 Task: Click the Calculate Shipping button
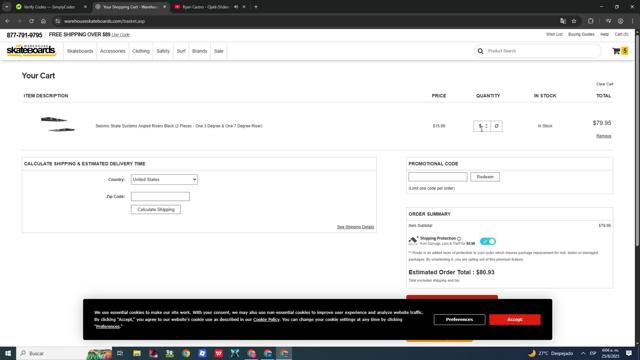156,209
